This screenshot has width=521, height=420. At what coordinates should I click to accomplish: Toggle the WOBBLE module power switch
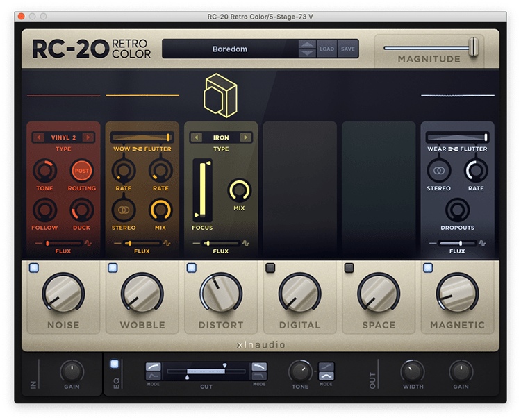point(113,267)
